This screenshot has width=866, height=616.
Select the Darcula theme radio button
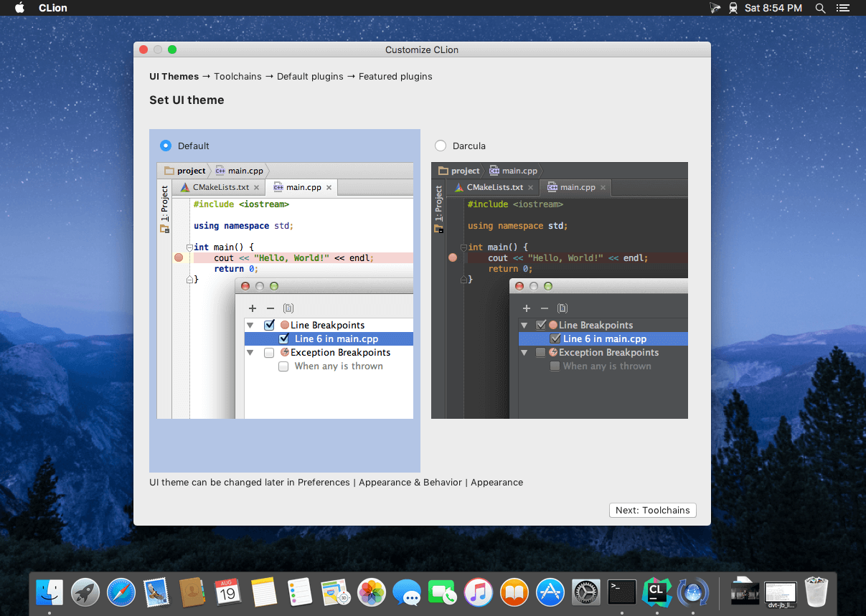click(x=441, y=146)
